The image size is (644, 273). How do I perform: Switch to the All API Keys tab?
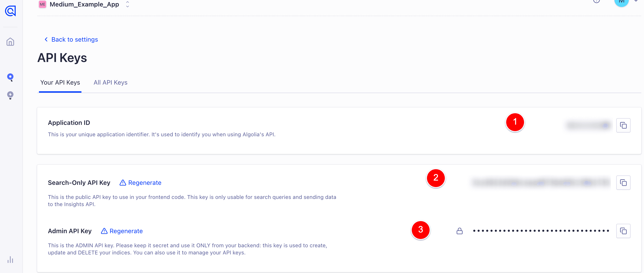pyautogui.click(x=110, y=83)
